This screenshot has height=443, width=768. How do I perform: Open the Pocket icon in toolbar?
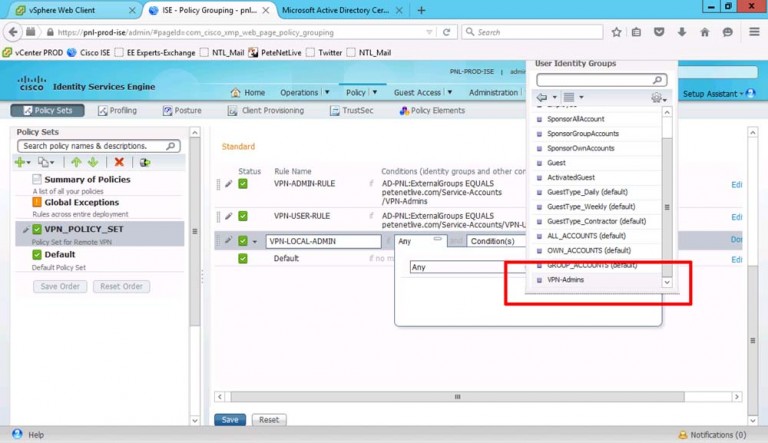(x=659, y=32)
